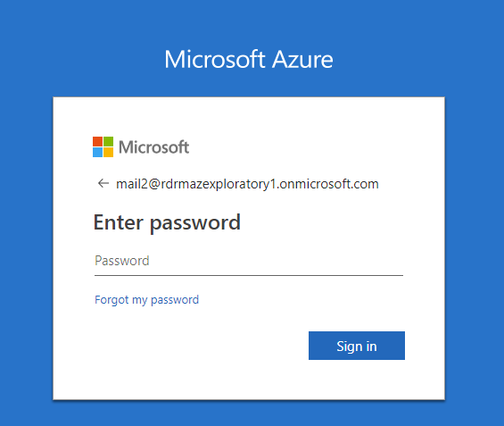The width and height of the screenshot is (504, 426).
Task: Click empty white space left of Sign in
Action: pos(199,346)
